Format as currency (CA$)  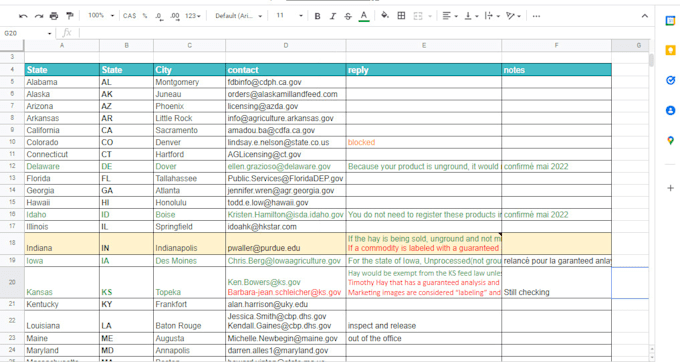129,16
